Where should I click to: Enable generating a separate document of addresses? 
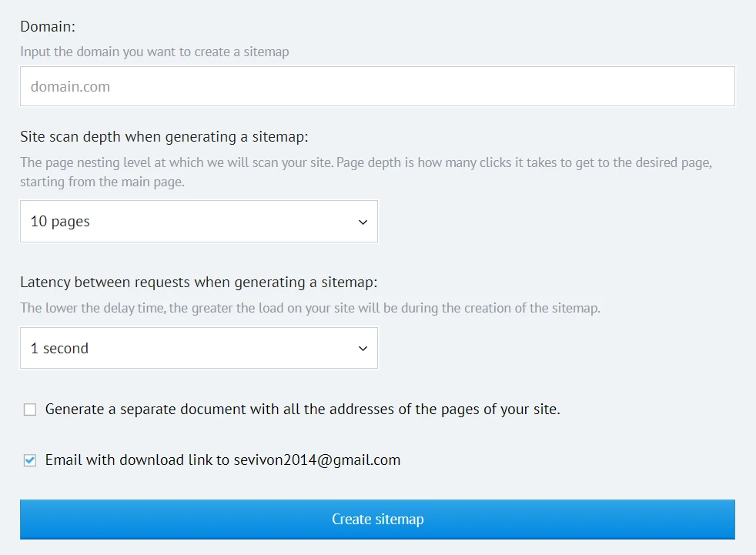pyautogui.click(x=30, y=410)
